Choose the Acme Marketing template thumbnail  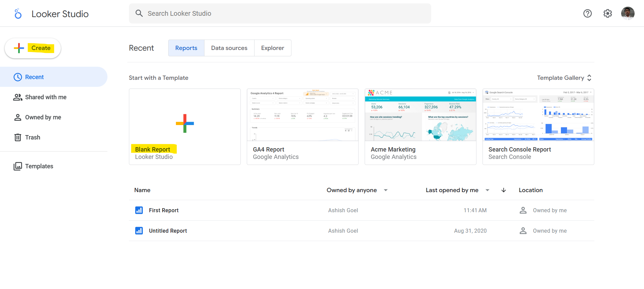420,115
